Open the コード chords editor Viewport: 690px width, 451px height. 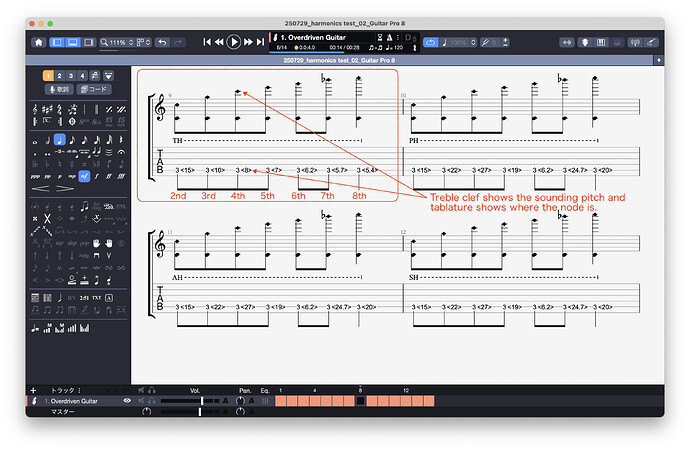[94, 89]
